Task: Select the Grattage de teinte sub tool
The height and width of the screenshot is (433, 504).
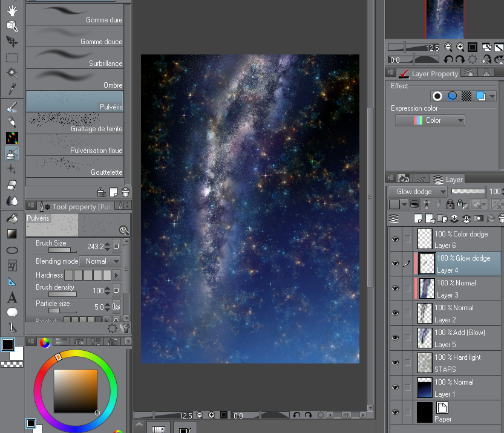Action: tap(74, 123)
